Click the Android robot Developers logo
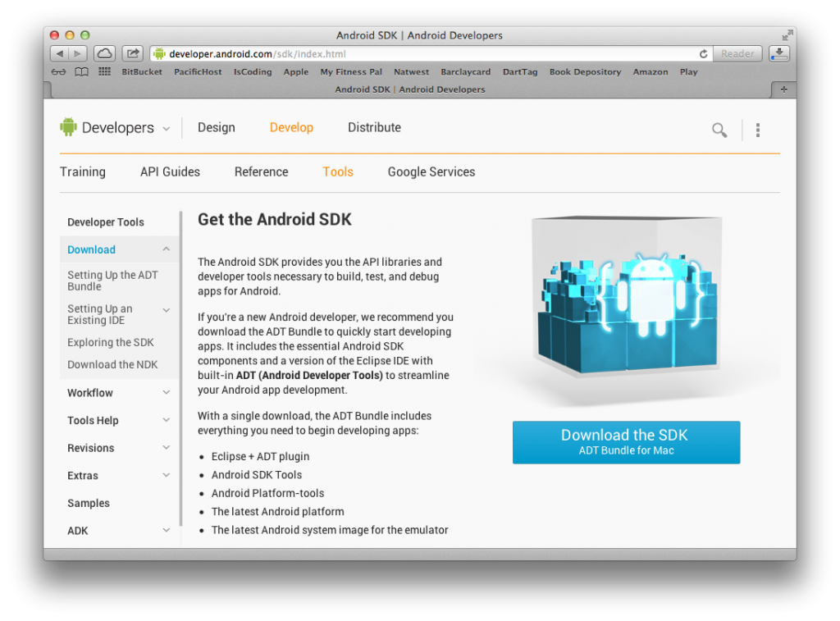 [x=69, y=127]
